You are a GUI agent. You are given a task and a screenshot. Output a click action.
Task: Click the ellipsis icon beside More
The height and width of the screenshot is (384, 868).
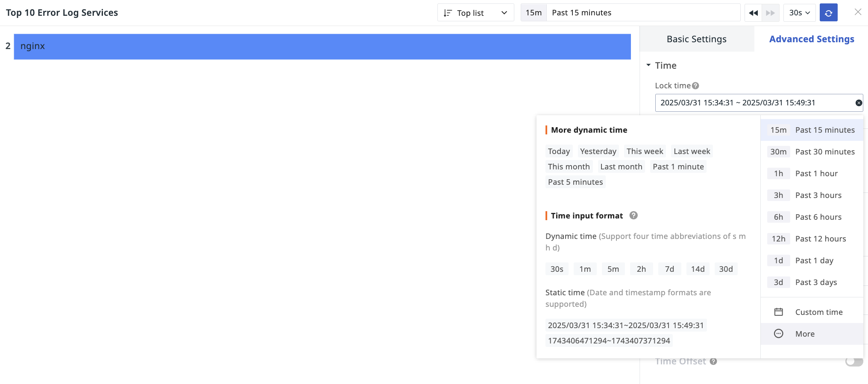[x=779, y=334]
